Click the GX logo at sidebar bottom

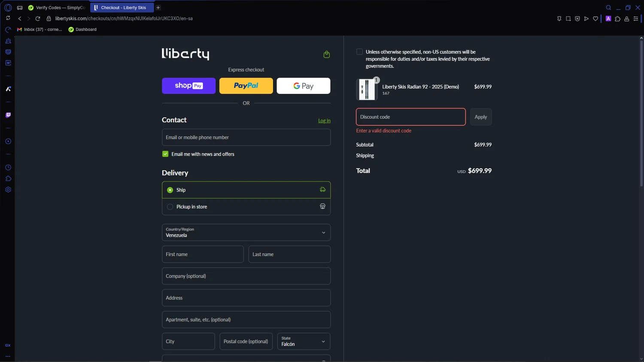click(x=8, y=345)
